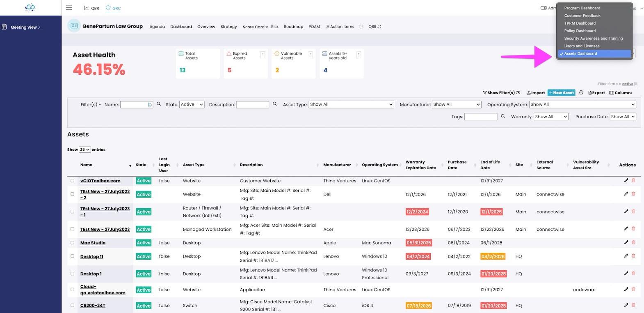Check the vCIOToolbox.com row checkbox
Viewport: 644px width, 313px height.
pos(73,181)
